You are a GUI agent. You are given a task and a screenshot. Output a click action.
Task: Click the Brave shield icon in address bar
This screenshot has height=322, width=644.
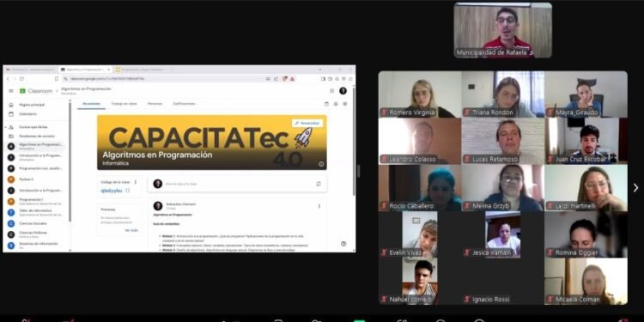click(284, 78)
